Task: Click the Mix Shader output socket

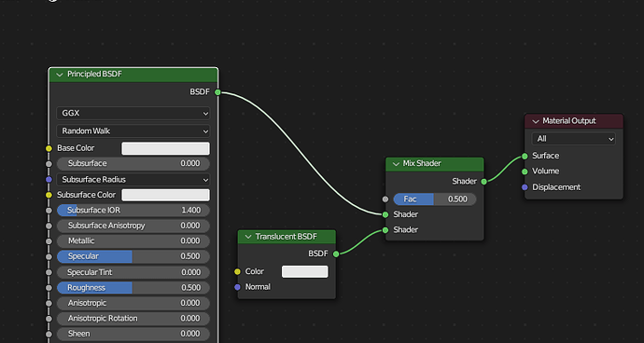Action: click(x=483, y=182)
